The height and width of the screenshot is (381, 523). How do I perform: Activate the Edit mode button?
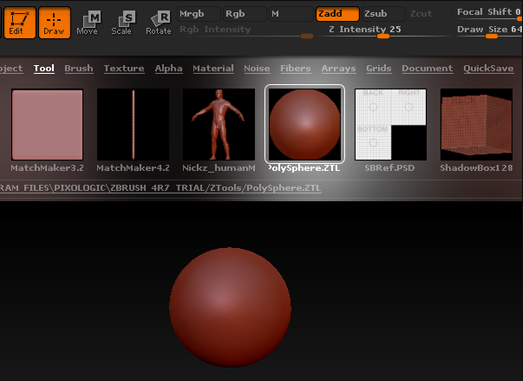(20, 23)
